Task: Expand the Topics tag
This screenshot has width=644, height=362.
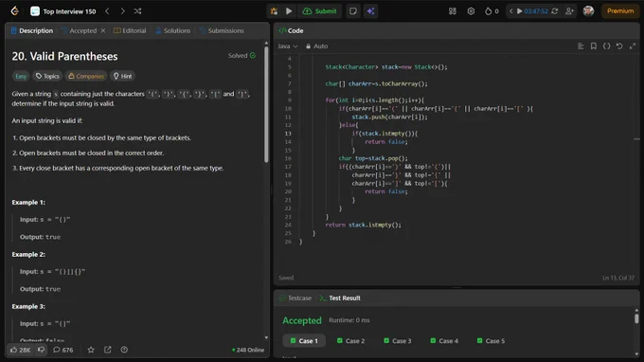Action: tap(47, 76)
